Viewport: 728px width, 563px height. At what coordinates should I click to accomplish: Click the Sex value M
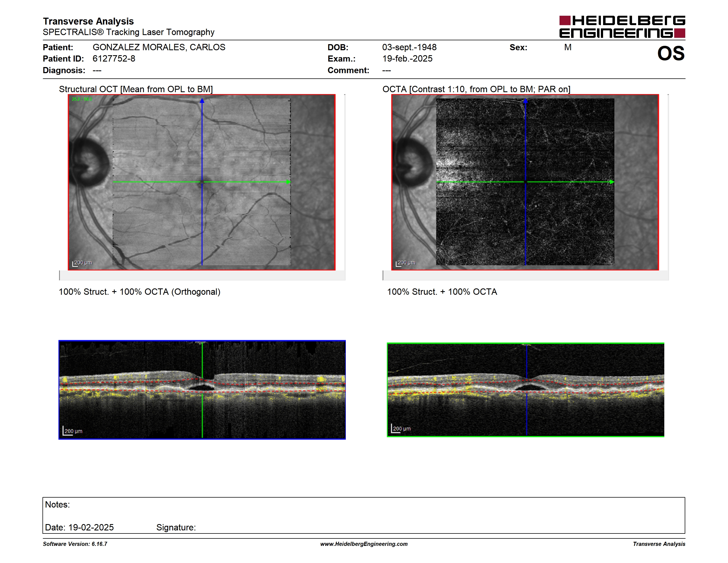[568, 47]
